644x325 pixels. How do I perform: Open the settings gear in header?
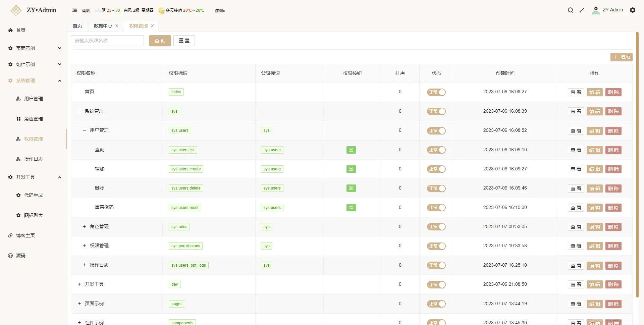[x=633, y=10]
